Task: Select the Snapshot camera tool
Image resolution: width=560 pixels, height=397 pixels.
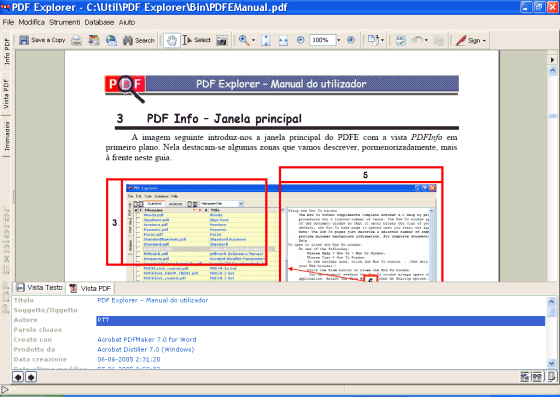Action: coord(222,40)
